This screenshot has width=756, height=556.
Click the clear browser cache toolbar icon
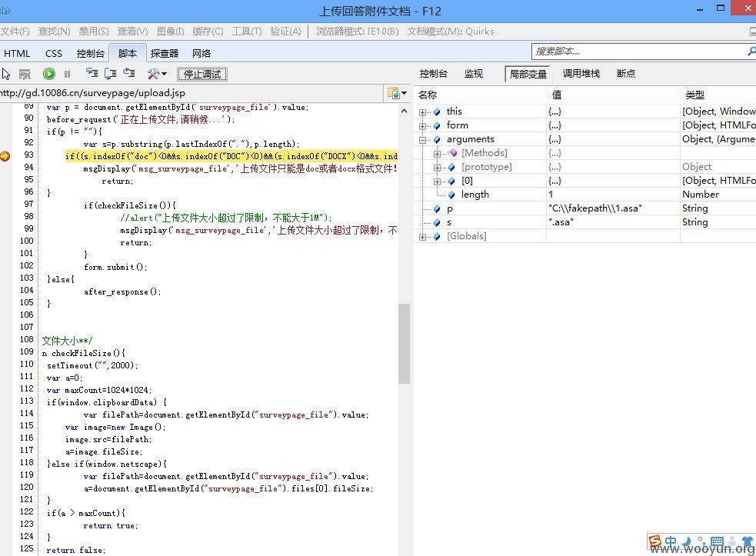pos(25,74)
